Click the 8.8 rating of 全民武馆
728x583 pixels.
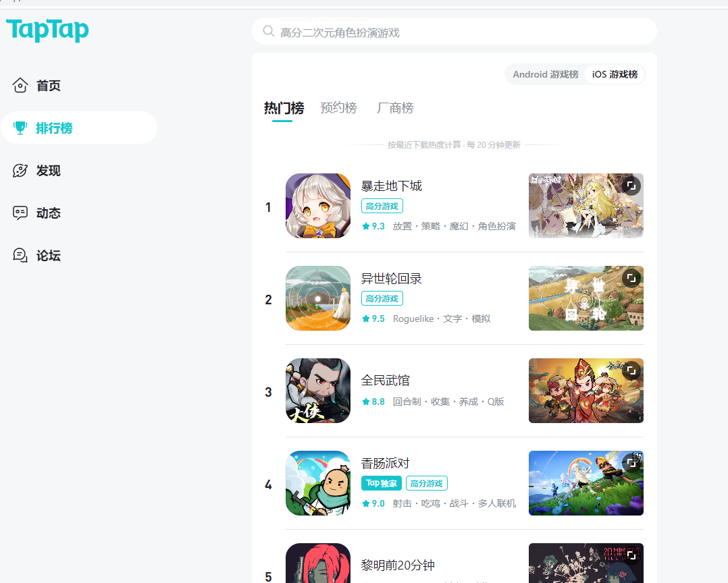tap(373, 401)
